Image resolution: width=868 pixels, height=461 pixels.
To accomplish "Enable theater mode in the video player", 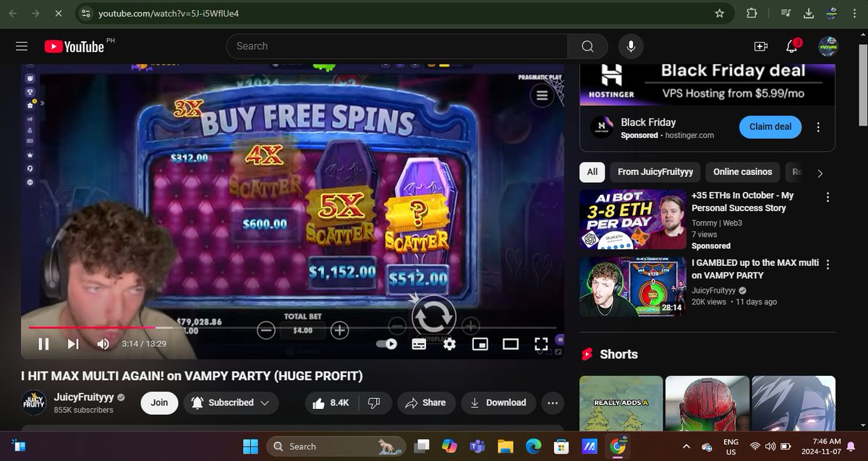I will 511,345.
